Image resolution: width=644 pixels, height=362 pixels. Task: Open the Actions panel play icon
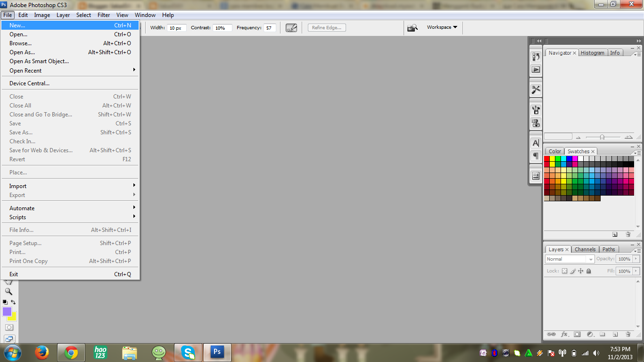coord(536,69)
